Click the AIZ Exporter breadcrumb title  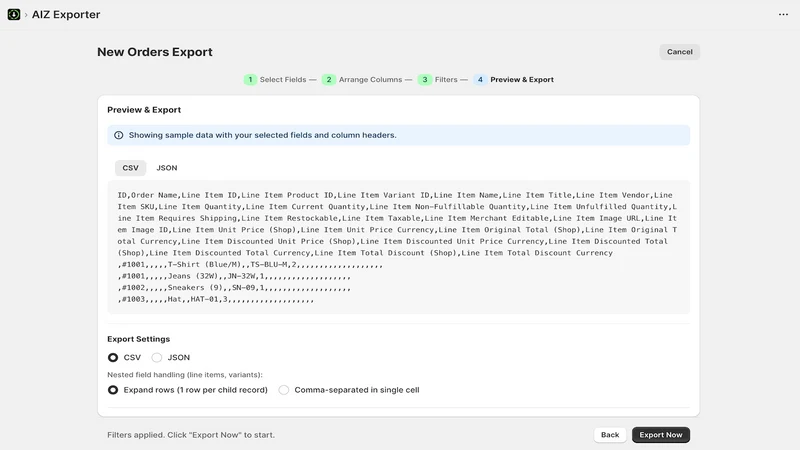pos(66,14)
